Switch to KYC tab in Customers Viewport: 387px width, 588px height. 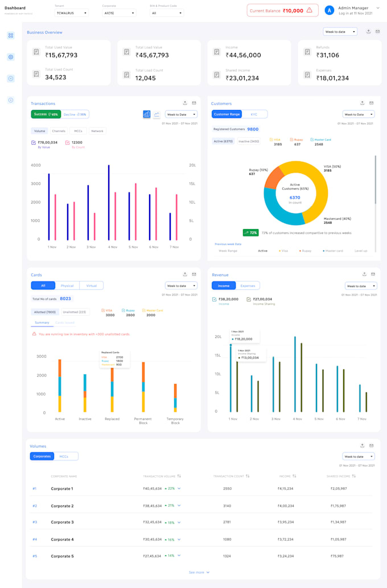[254, 115]
